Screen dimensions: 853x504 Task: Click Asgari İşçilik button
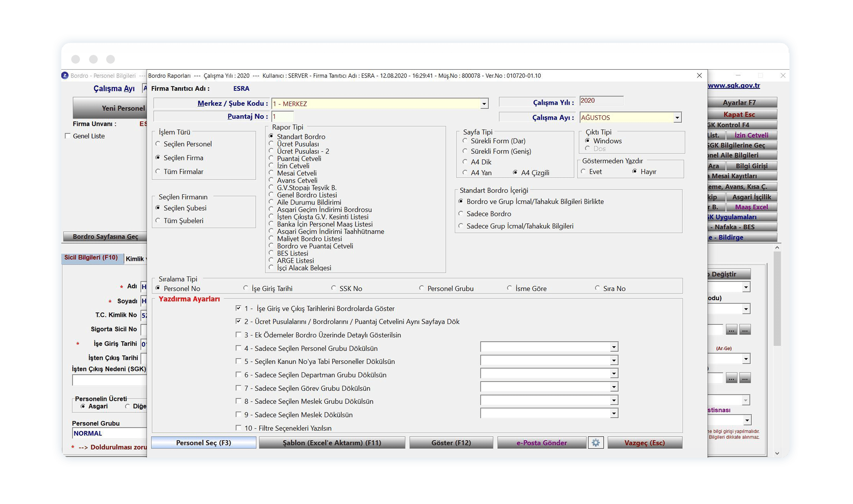(x=751, y=197)
